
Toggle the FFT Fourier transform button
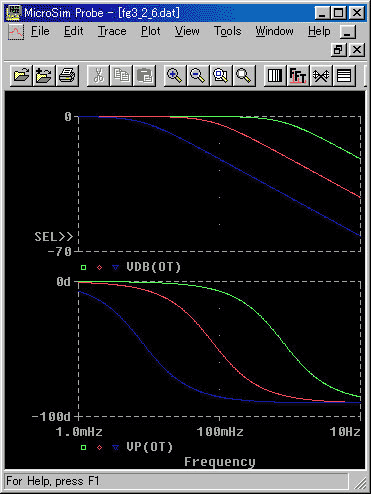pos(298,75)
